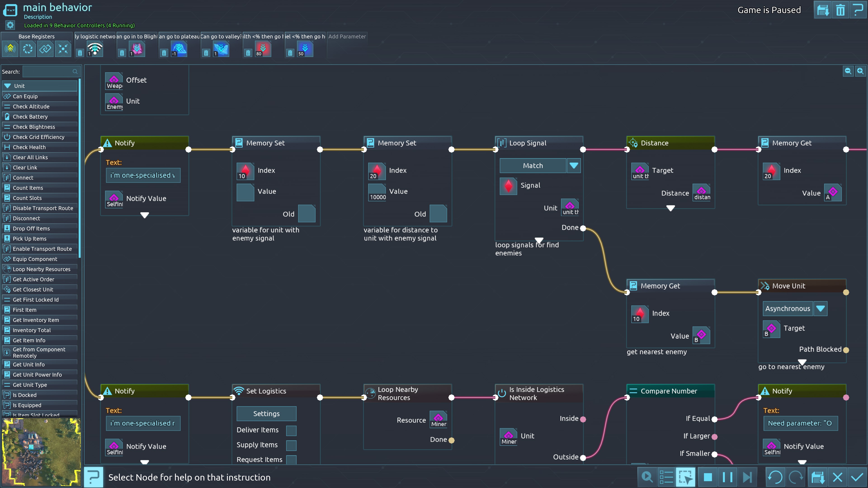Image resolution: width=868 pixels, height=488 pixels.
Task: Click the Settings button in Set Logistics
Action: 266,414
